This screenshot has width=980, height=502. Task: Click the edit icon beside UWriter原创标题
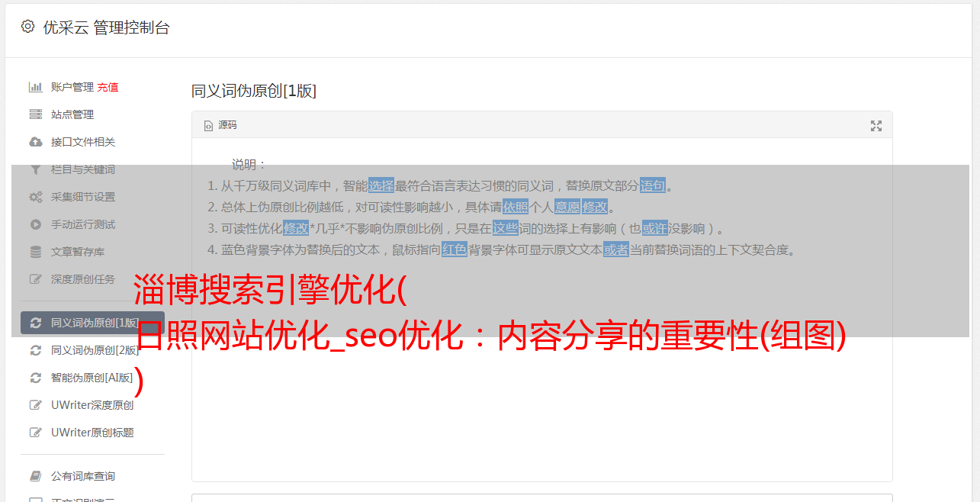click(x=35, y=433)
